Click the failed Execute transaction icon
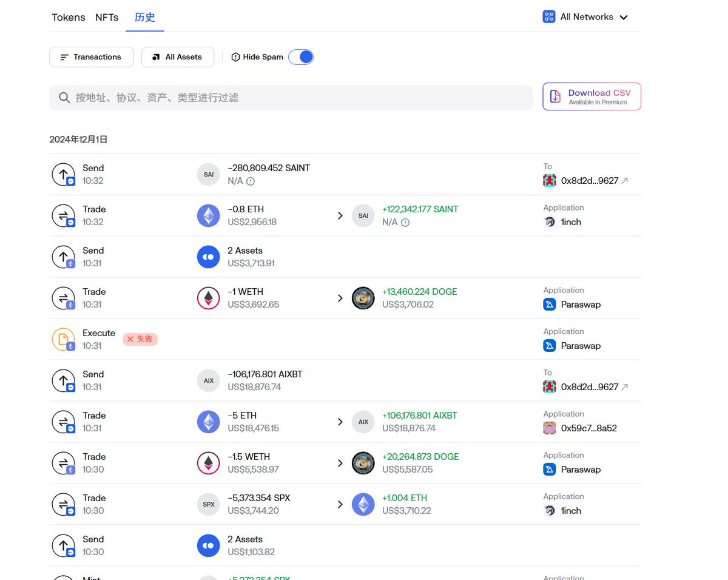The image size is (728, 580). [64, 340]
